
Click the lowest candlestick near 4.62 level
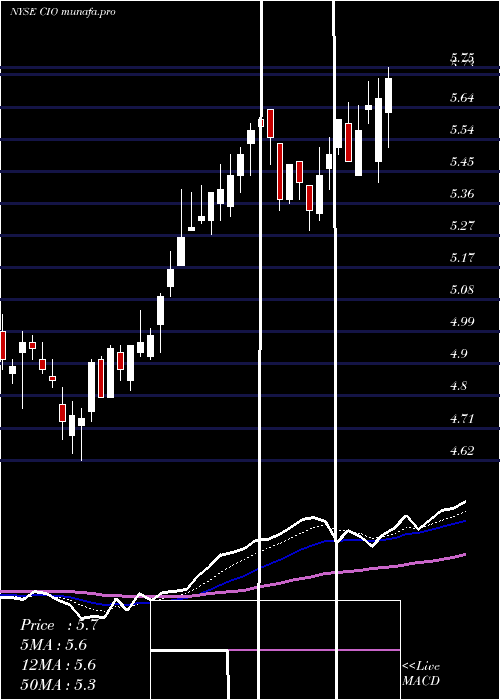(81, 422)
